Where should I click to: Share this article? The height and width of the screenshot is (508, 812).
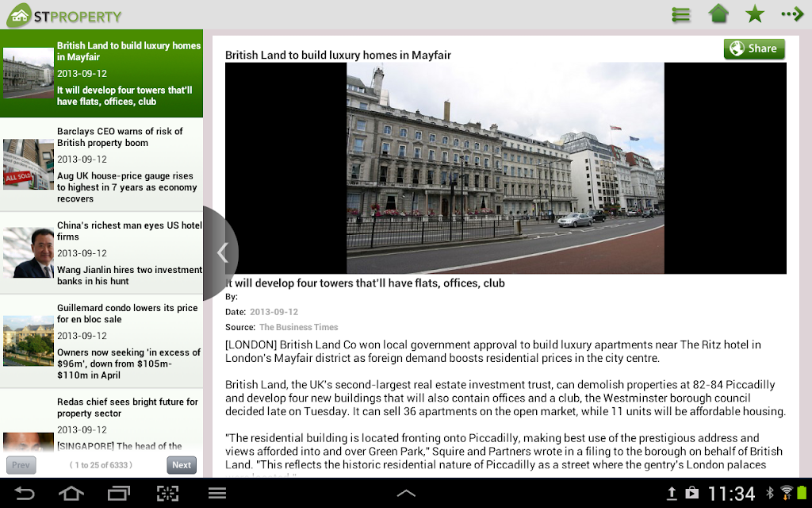(754, 48)
